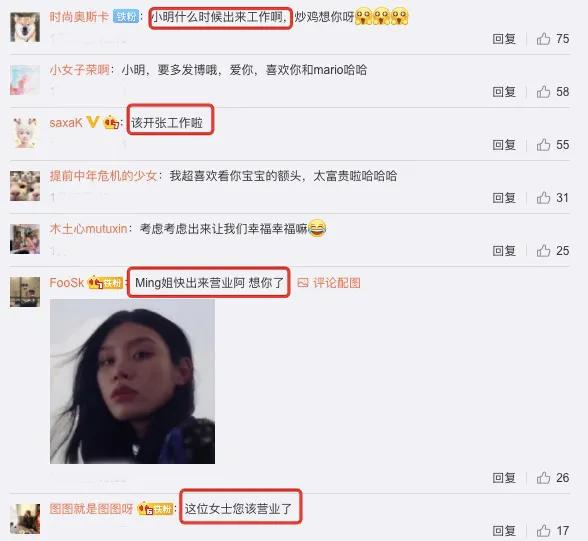Like saxaK's comment
The width and height of the screenshot is (588, 541).
tap(543, 145)
